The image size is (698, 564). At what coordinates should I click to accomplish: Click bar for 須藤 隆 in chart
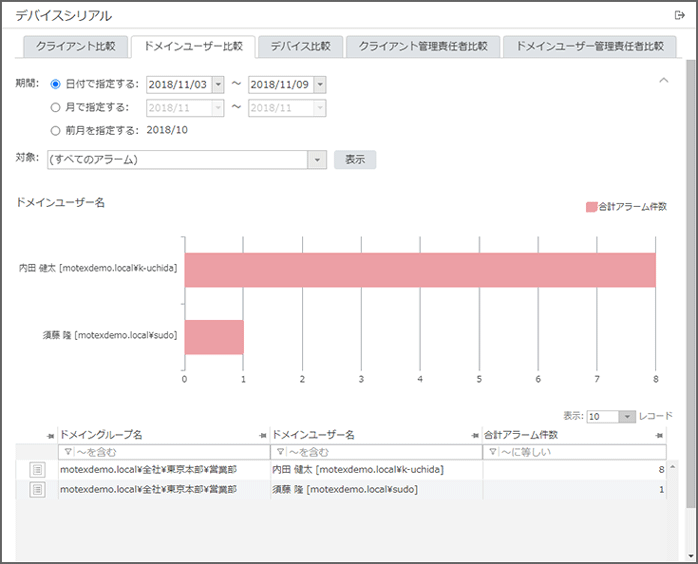pyautogui.click(x=214, y=337)
